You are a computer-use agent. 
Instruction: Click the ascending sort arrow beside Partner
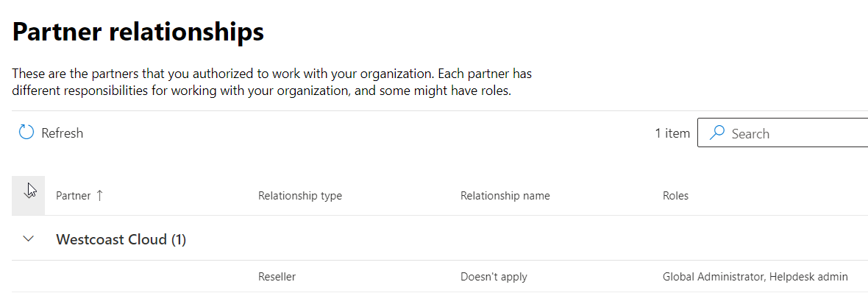click(99, 196)
